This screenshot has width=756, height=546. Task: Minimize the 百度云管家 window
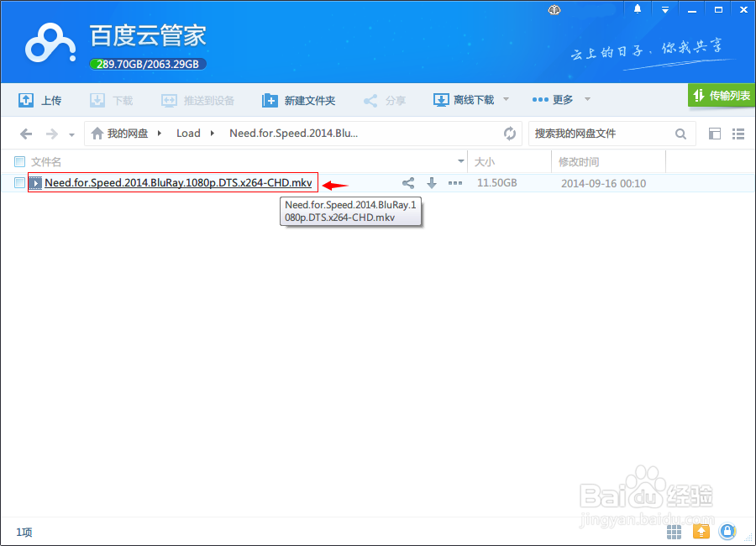(692, 10)
